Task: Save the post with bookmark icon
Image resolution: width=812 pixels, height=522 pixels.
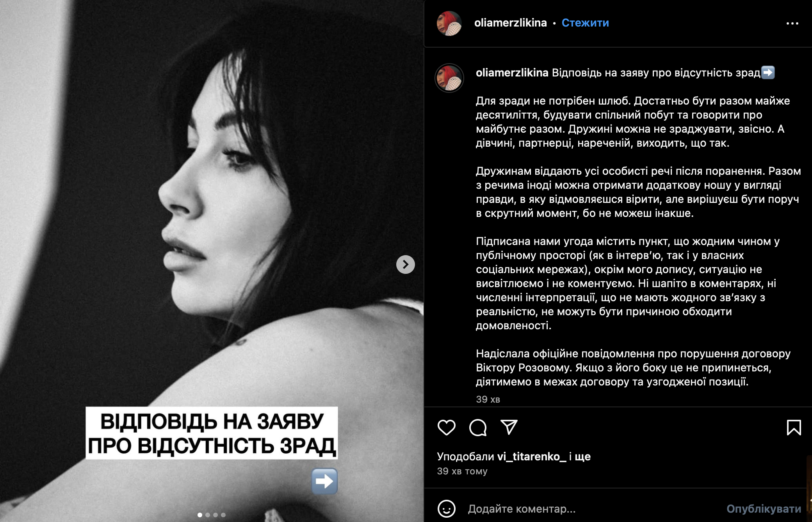Action: tap(794, 428)
